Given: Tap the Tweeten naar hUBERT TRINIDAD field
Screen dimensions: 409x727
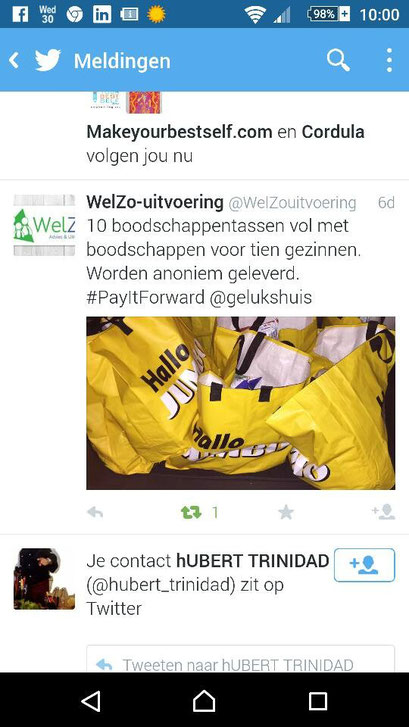Looking at the screenshot, I should point(241,659).
